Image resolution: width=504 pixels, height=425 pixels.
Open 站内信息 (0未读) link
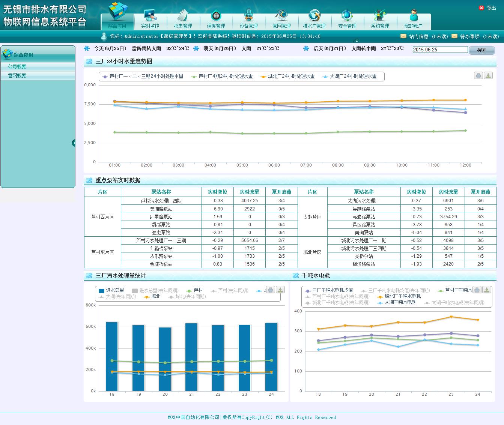429,36
